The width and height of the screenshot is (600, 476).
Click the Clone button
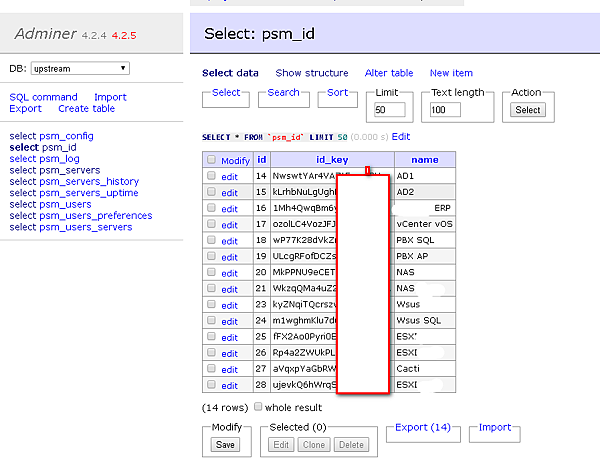[314, 445]
